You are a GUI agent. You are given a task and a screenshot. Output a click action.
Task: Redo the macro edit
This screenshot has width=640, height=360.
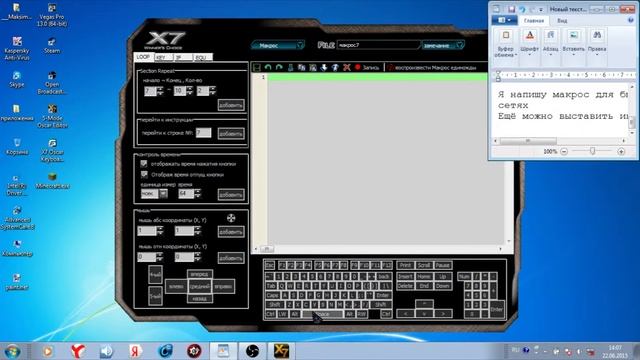[x=279, y=67]
